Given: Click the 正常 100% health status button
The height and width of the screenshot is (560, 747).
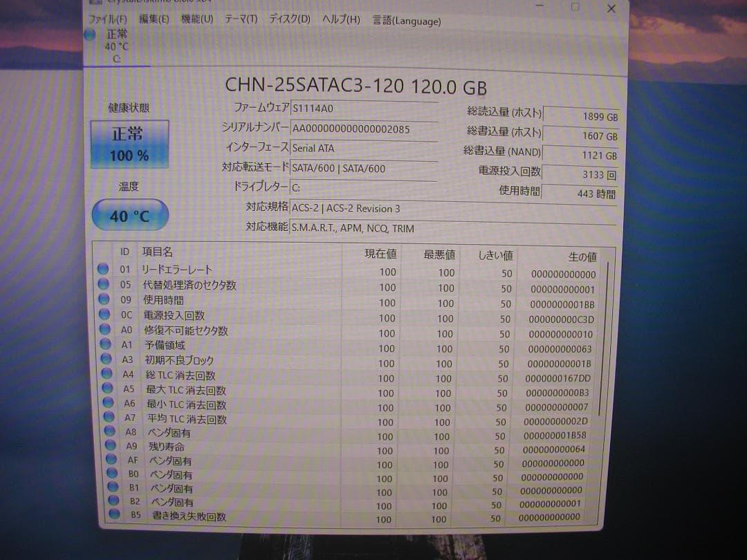Looking at the screenshot, I should pos(129,145).
